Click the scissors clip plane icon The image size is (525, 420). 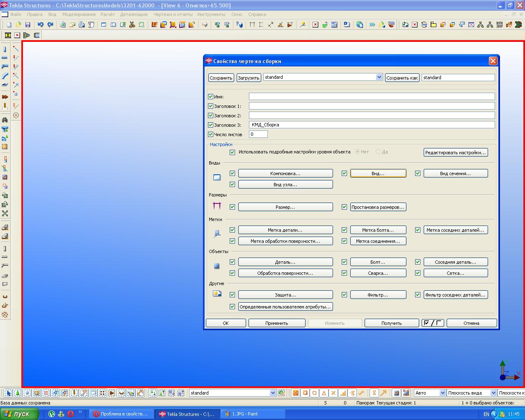[132, 25]
